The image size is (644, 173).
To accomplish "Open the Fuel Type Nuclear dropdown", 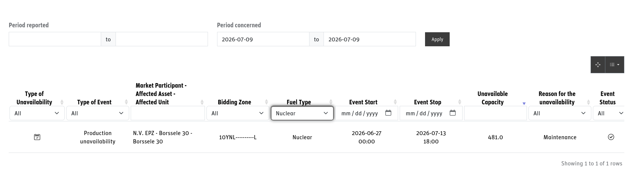I will [x=302, y=113].
